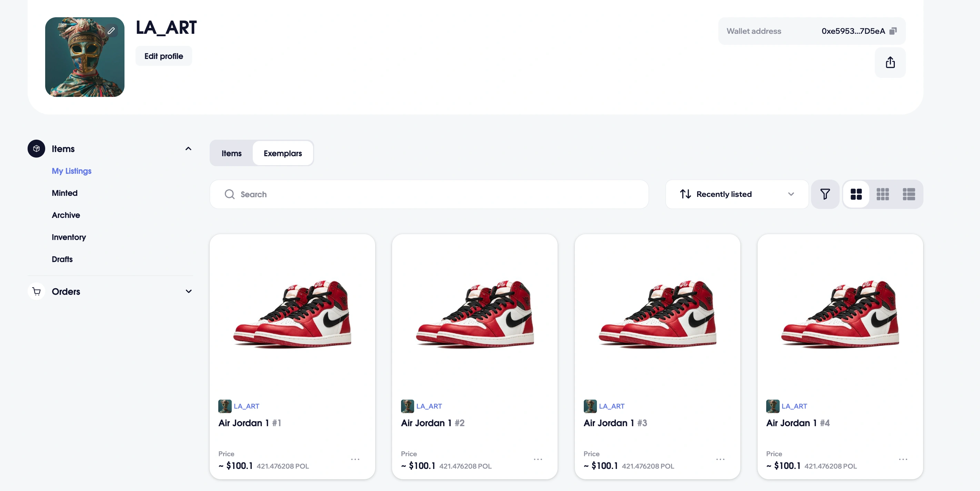Open more options for Air Jordan 1 #4

[x=903, y=459]
